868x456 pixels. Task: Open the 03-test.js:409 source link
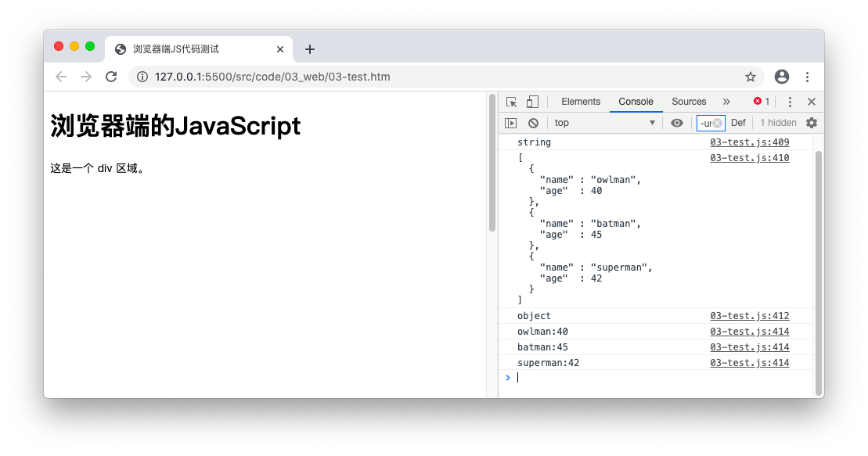tap(749, 142)
